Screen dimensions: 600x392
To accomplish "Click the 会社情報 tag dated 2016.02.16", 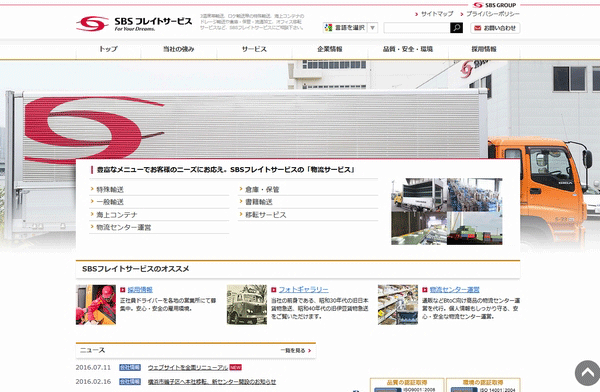I will pos(130,382).
